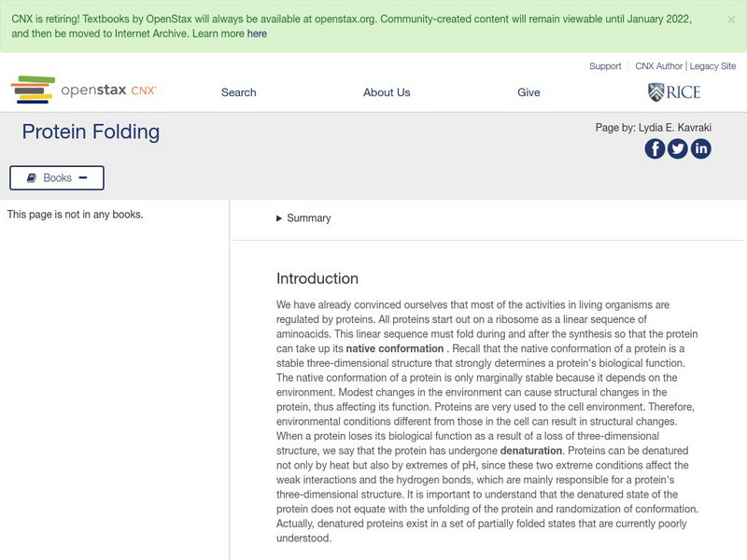This screenshot has width=747, height=560.
Task: Click the Rice University logo
Action: pyautogui.click(x=673, y=91)
